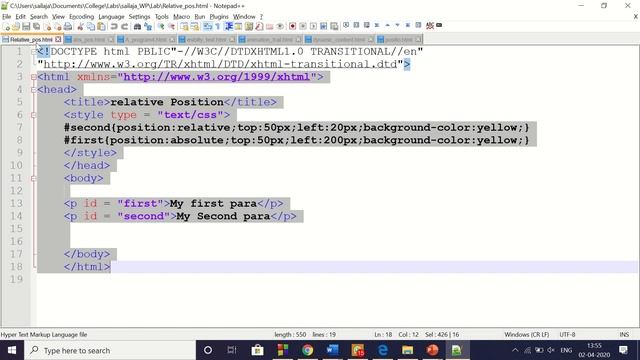Open the User Defined Language dialog icon

pyautogui.click(x=238, y=27)
